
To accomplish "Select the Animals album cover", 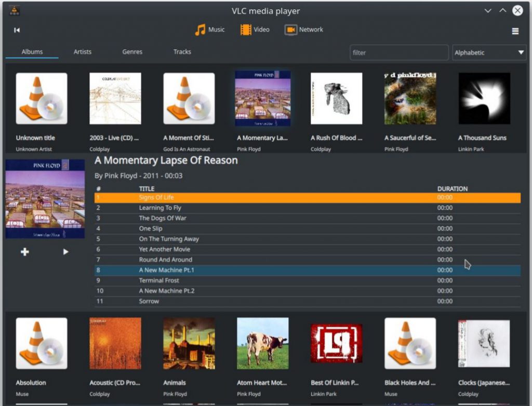I will [189, 343].
